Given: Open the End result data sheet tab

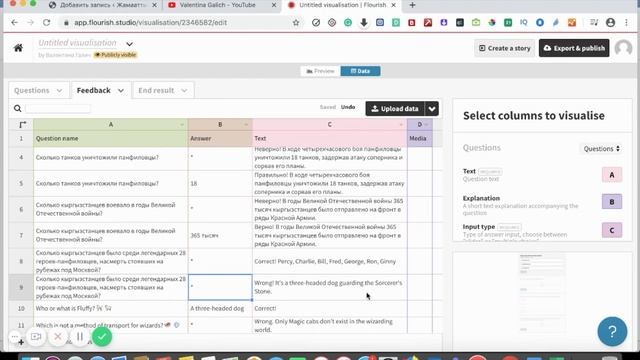Looking at the screenshot, I should click(163, 90).
